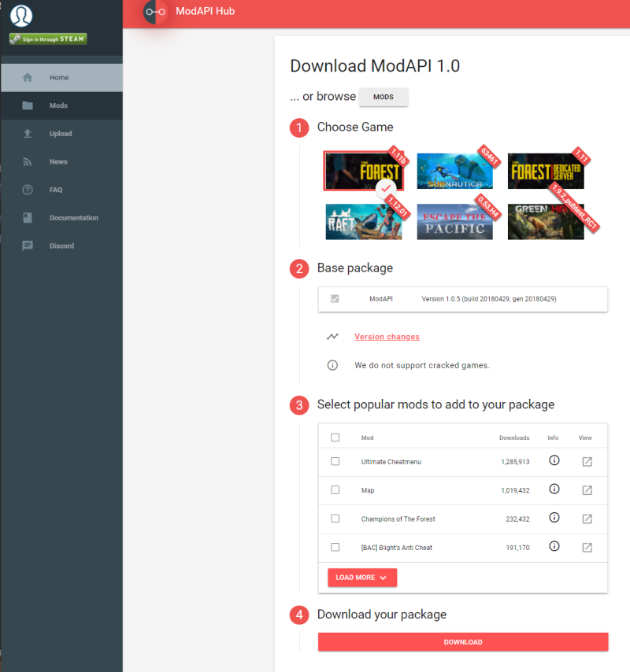Select the Upload icon in the sidebar
Viewport: 630px width, 672px height.
(26, 134)
